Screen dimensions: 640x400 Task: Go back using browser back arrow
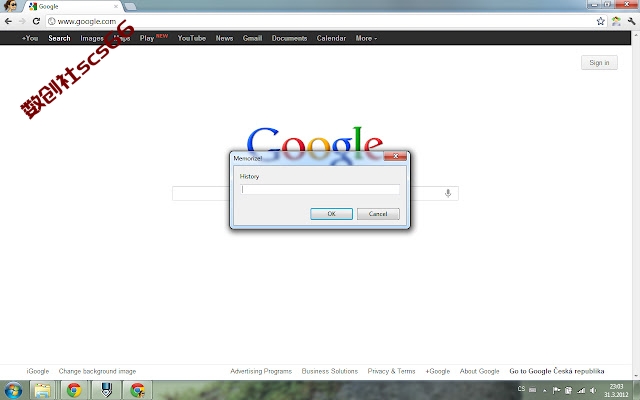click(x=8, y=21)
